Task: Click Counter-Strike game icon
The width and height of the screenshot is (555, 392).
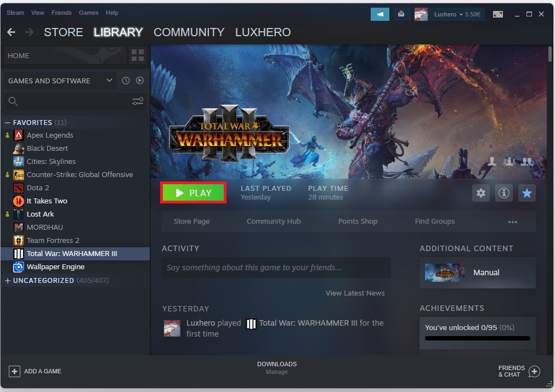Action: [19, 175]
